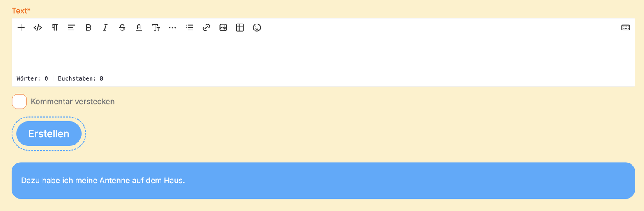
Task: Open the paragraph format menu
Action: coord(55,28)
